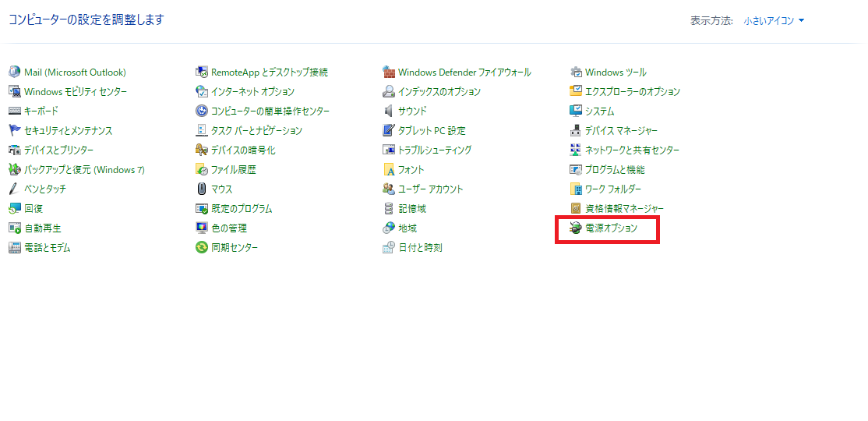Expand the 小さいアイコン view dropdown

click(774, 21)
